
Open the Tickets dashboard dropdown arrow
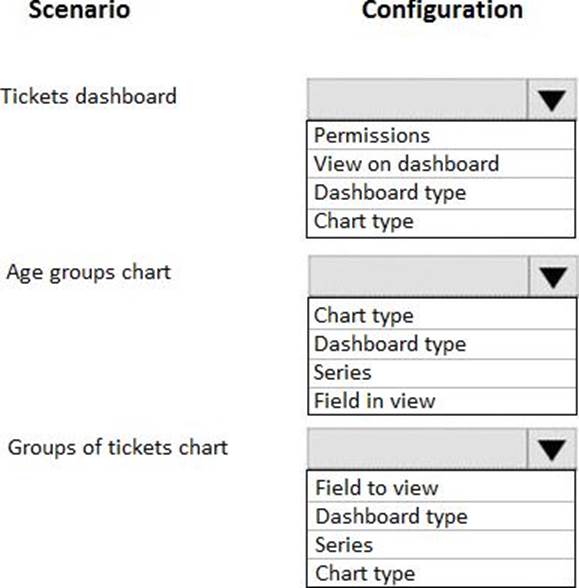[x=552, y=99]
